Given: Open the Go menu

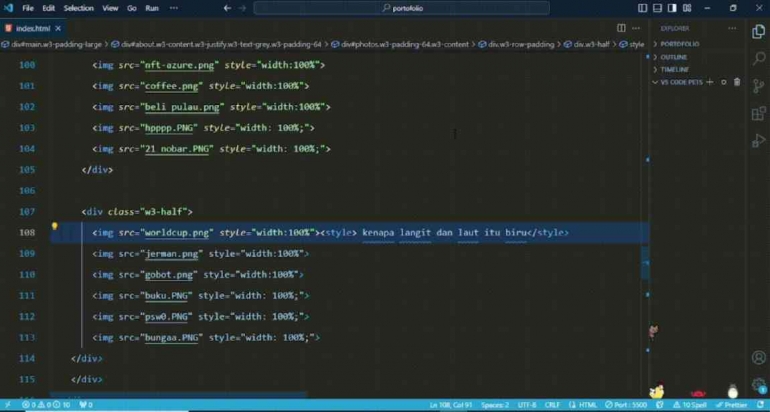Looking at the screenshot, I should click(x=132, y=8).
